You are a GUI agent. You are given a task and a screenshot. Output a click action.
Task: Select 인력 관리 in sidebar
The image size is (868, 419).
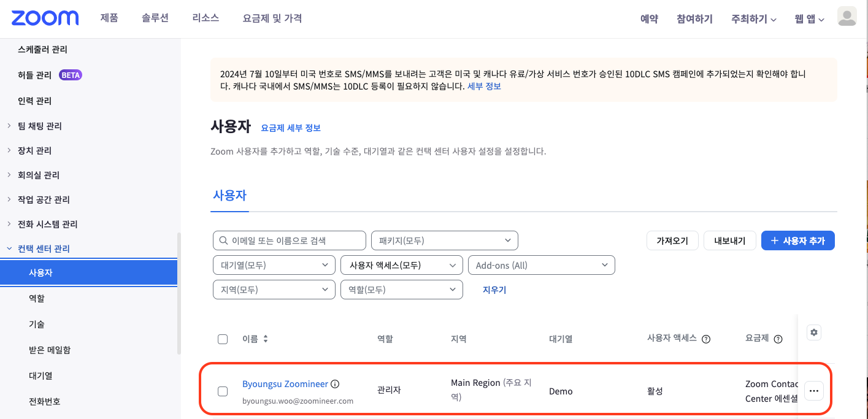(34, 101)
